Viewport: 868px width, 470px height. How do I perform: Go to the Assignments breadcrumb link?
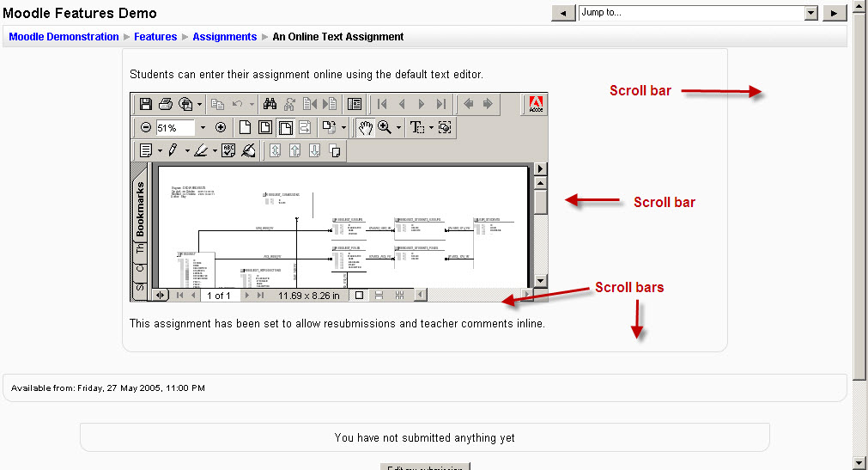tap(224, 37)
